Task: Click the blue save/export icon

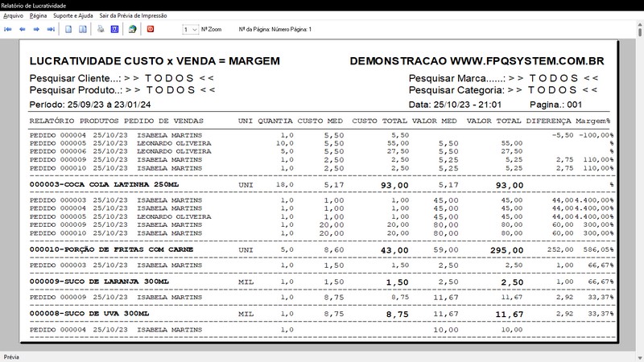Action: coord(115,29)
